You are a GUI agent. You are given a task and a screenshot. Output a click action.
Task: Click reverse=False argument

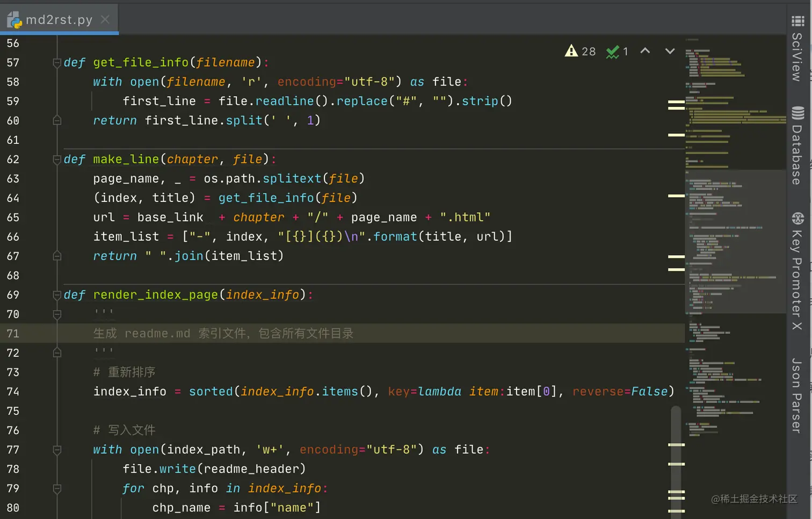(x=620, y=392)
